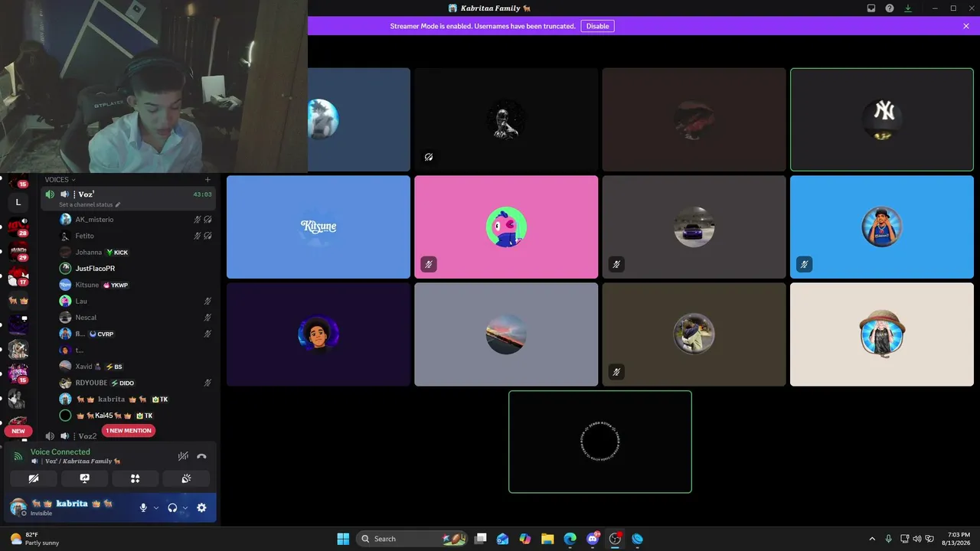This screenshot has width=980, height=551.
Task: Open output device options next to headphones
Action: coord(185,507)
